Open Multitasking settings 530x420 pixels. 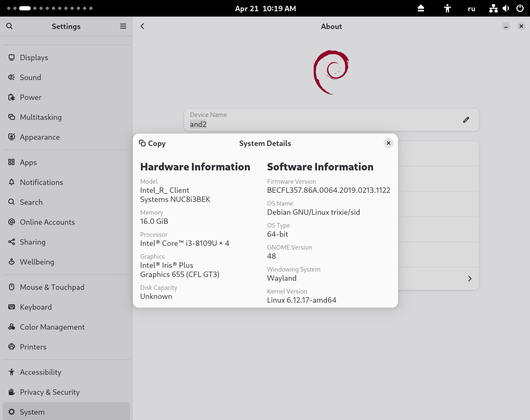(x=66, y=117)
